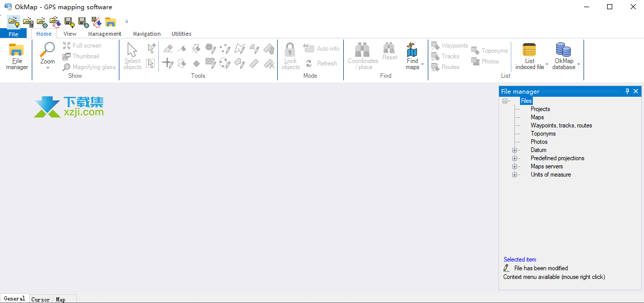
Task: Expand the Datum tree node
Action: (x=515, y=150)
